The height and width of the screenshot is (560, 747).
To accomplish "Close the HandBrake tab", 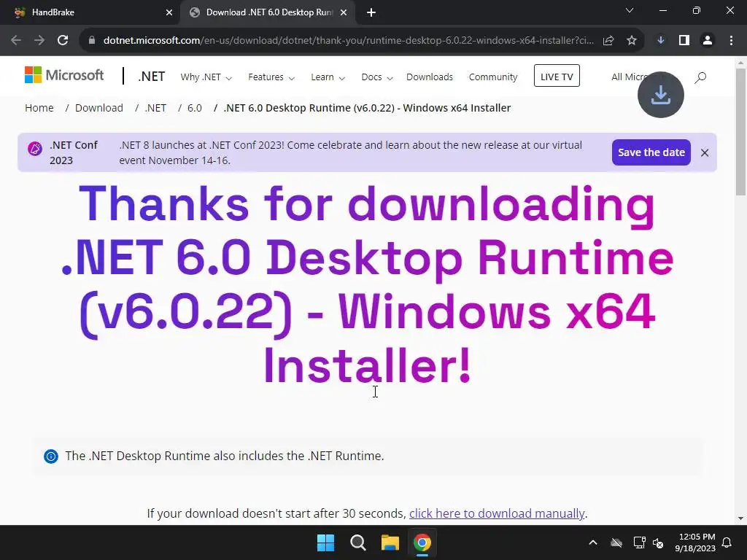I will pos(169,12).
